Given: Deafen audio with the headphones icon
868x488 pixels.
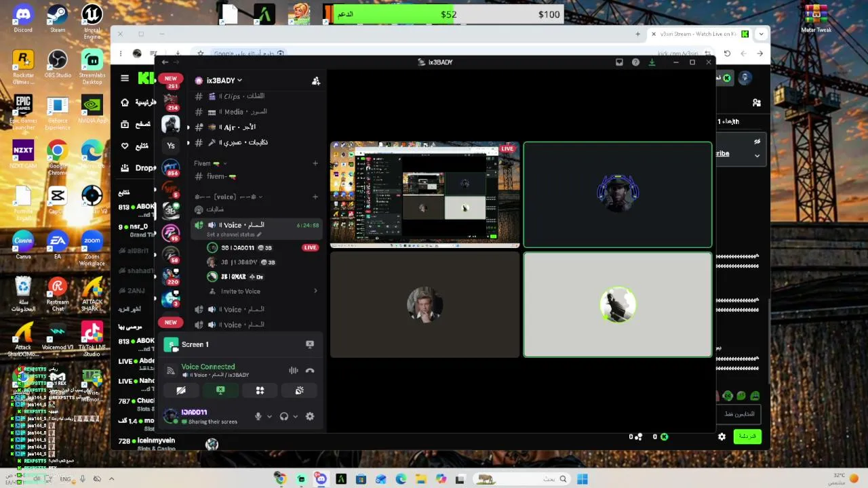Looking at the screenshot, I should pos(284,416).
